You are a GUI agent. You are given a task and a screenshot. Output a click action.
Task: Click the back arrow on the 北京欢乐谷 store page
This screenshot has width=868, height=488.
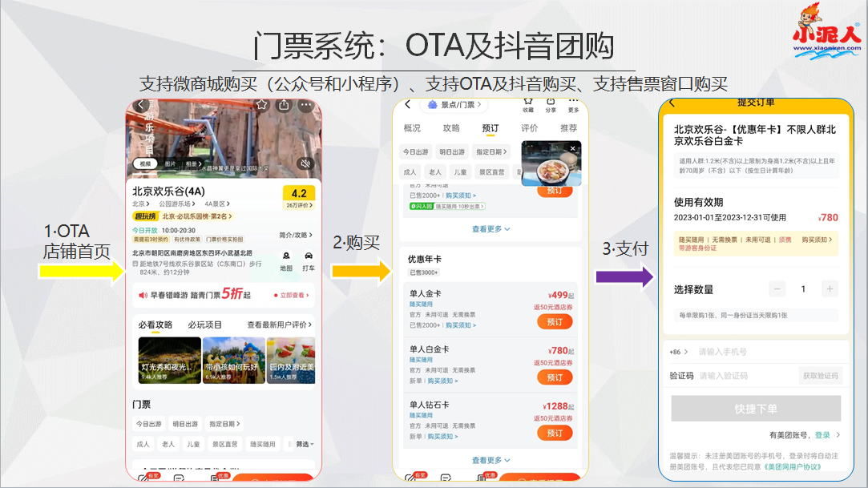point(140,104)
